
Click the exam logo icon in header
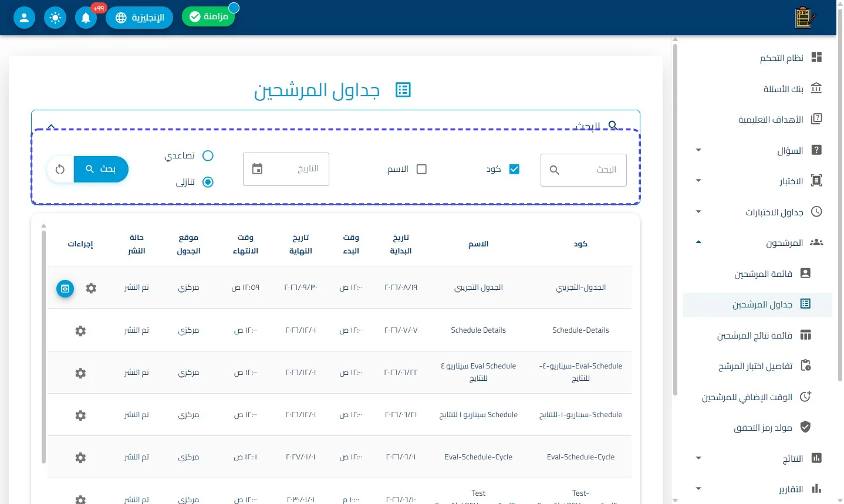[x=805, y=18]
